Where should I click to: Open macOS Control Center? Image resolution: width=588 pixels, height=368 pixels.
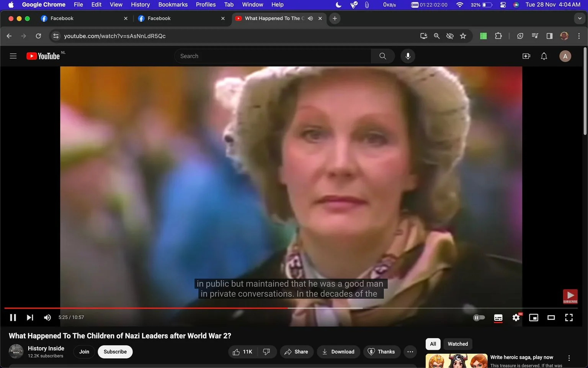(503, 5)
